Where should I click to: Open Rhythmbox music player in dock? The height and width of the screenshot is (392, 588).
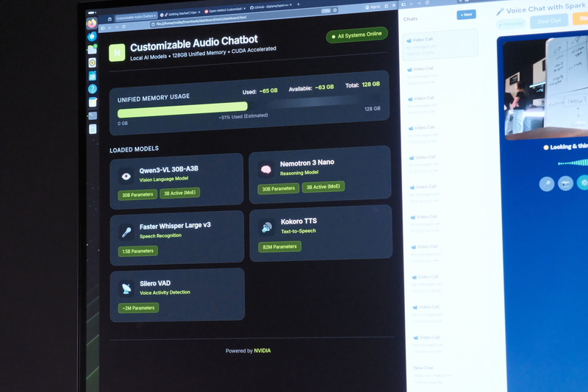(93, 63)
